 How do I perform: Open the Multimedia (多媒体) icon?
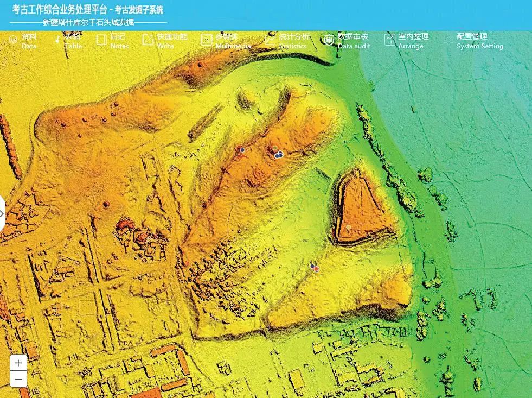206,40
